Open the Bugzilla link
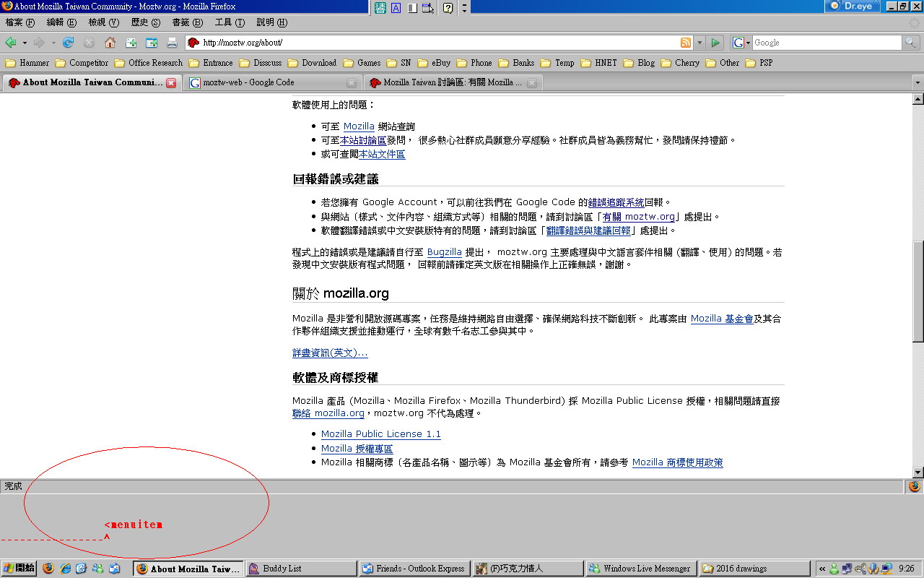 444,252
